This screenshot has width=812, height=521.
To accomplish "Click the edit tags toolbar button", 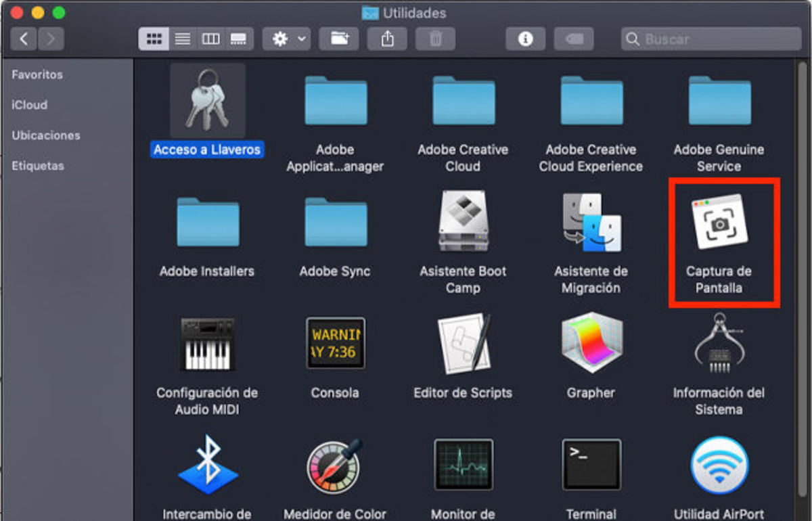I will point(574,39).
